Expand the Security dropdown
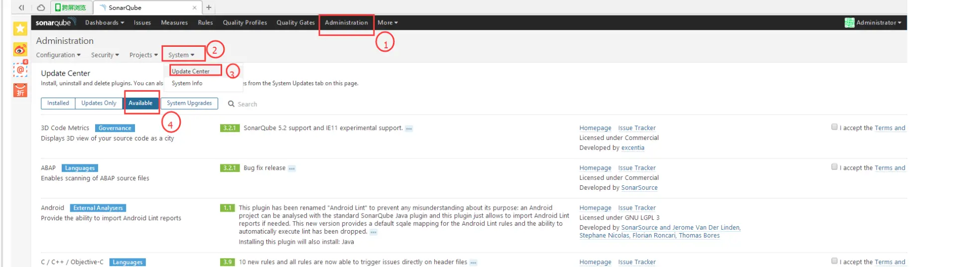This screenshot has width=980, height=267. (x=105, y=55)
